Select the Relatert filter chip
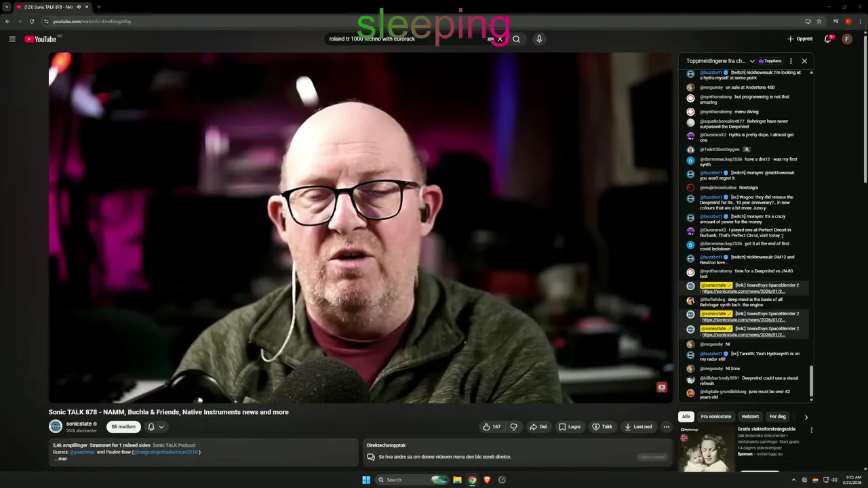This screenshot has height=488, width=868. point(750,417)
